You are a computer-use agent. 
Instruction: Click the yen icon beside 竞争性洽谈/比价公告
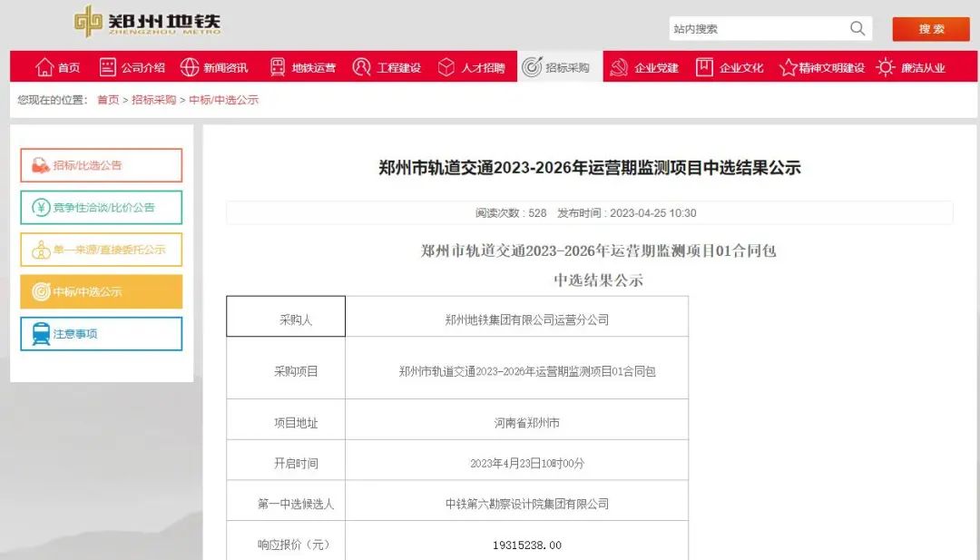click(x=41, y=207)
